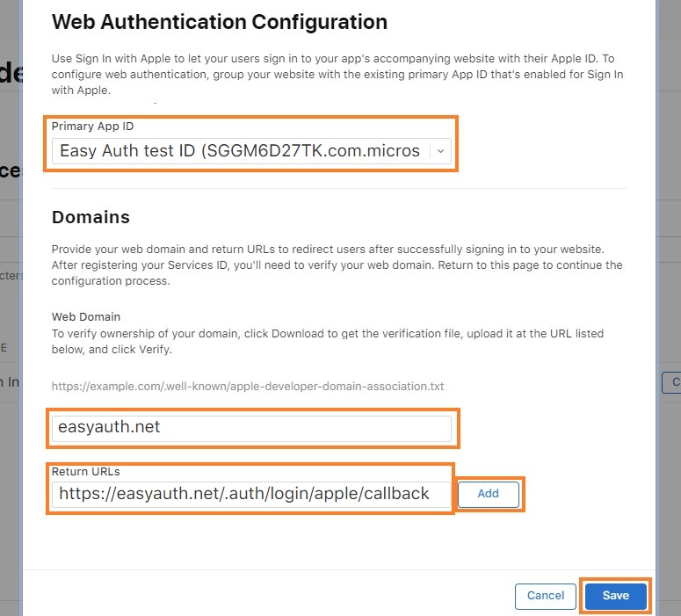Viewport: 681px width, 616px height.
Task: Click the Domains section heading
Action: pyautogui.click(x=91, y=217)
